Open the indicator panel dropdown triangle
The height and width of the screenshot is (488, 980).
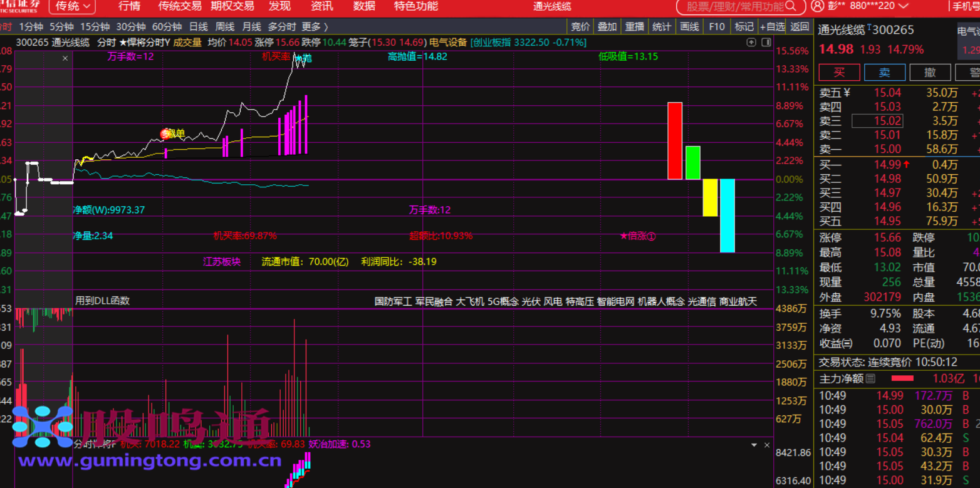[754, 445]
